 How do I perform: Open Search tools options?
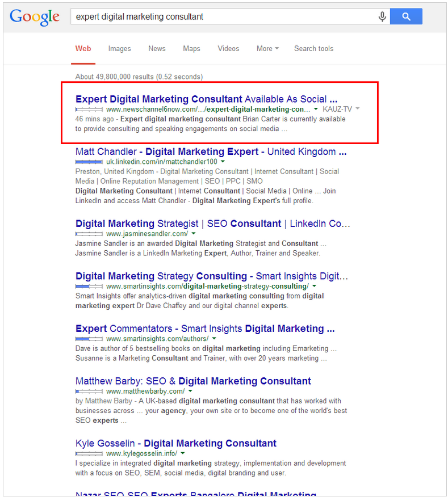point(313,49)
